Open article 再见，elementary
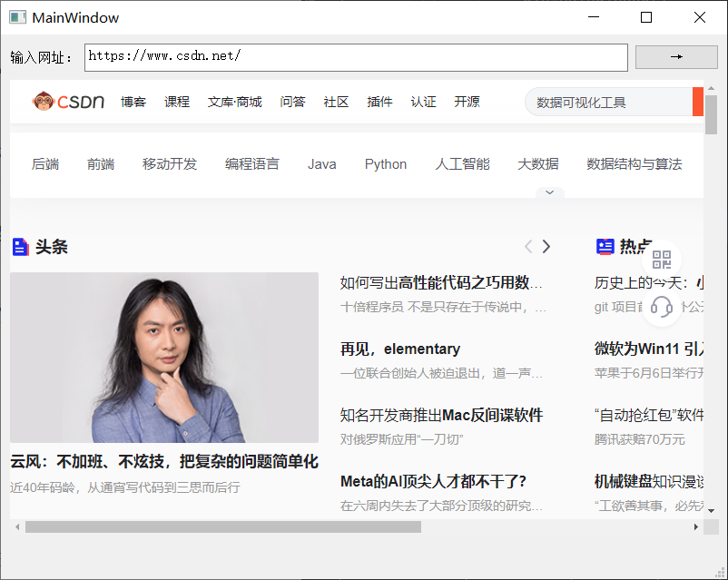 click(400, 349)
